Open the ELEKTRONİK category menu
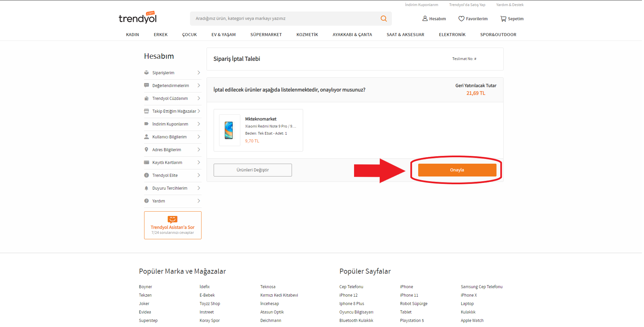644x327 pixels. point(452,35)
